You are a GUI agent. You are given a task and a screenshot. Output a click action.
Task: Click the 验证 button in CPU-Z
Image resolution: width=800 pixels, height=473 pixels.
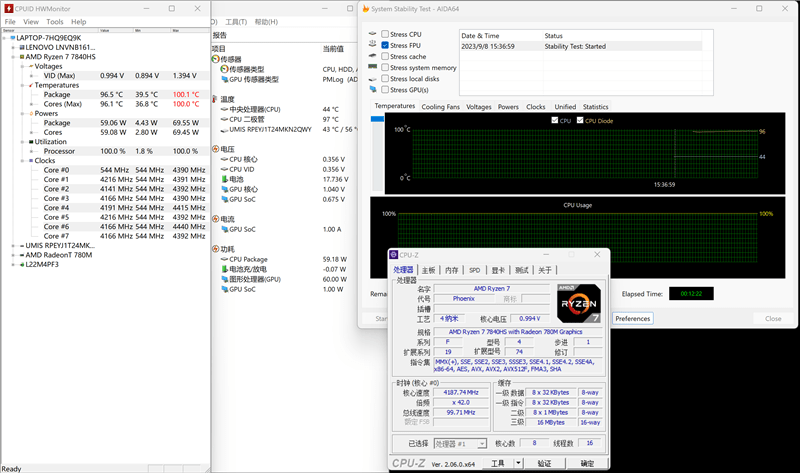[544, 463]
